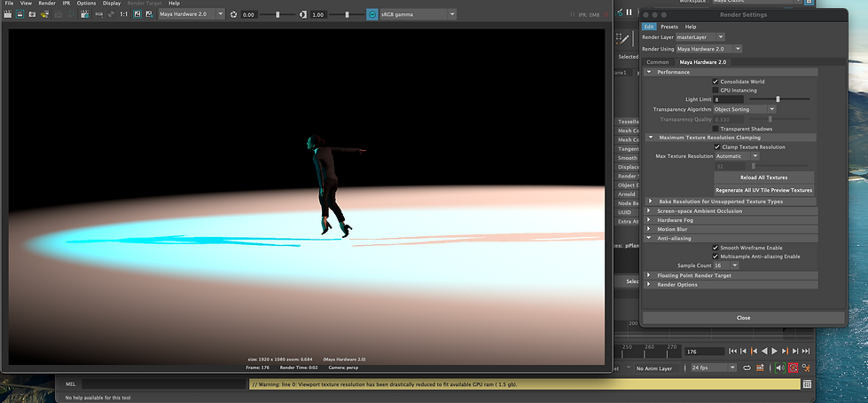Click the paintbrush icon behind Render Settings
The width and height of the screenshot is (868, 403).
coord(623,38)
